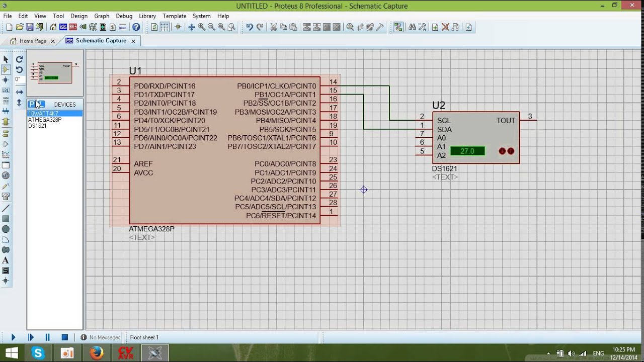Start simulation with Play button
Screen dimensions: 644x362
pyautogui.click(x=14, y=337)
